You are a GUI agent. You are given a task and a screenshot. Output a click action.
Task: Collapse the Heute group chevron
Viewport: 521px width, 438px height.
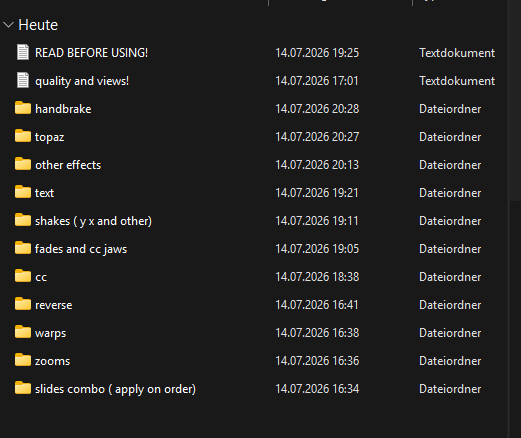8,25
